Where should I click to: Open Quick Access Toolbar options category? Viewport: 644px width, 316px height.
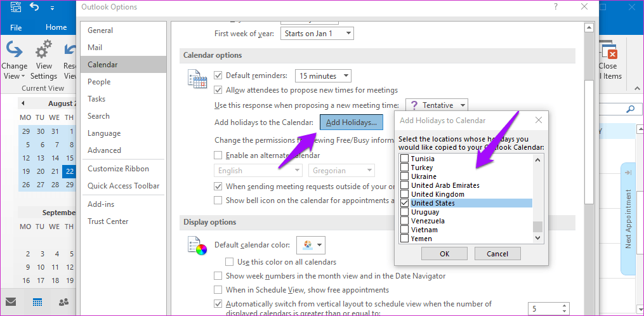click(124, 186)
